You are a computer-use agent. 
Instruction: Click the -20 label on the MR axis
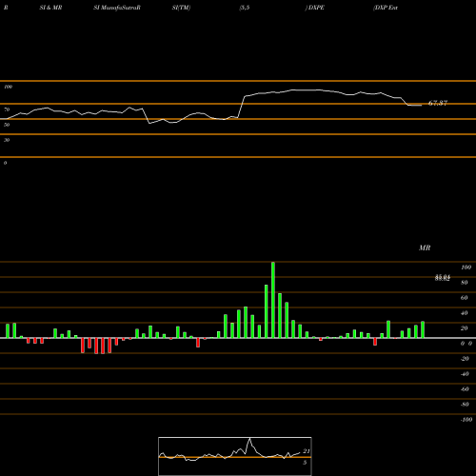(x=465, y=359)
